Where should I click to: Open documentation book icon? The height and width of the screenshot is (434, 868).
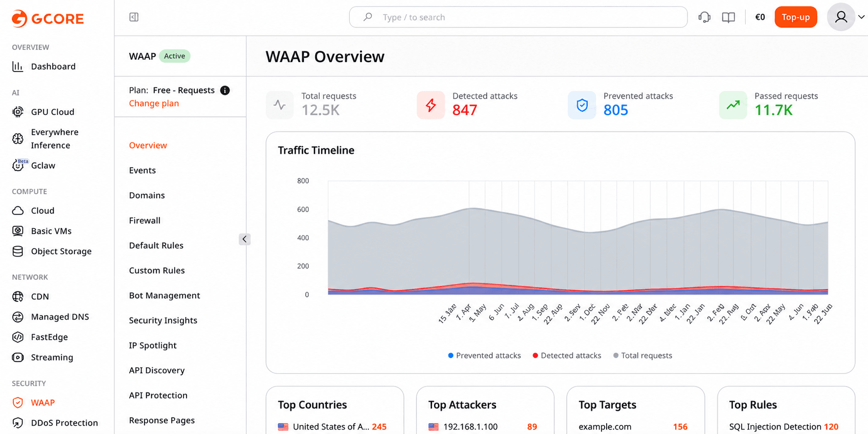729,18
